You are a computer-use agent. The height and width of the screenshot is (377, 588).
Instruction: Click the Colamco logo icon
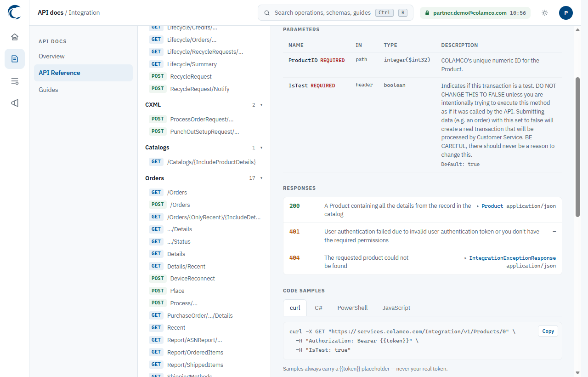(14, 12)
